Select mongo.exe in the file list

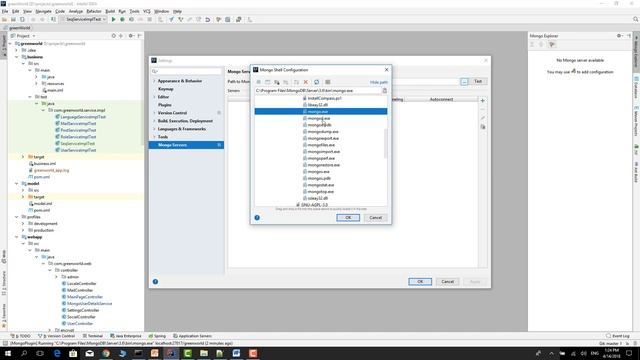(321, 111)
